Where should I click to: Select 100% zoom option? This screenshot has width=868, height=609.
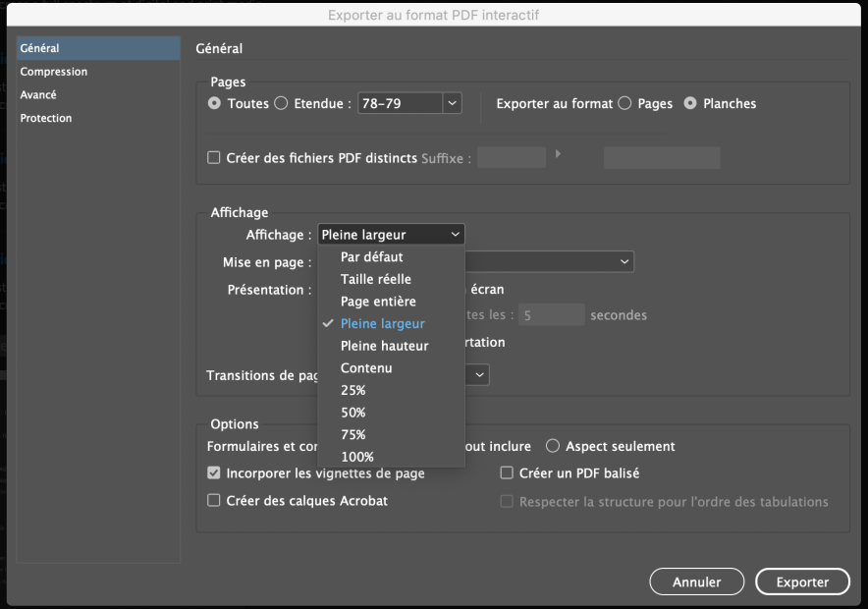pos(356,457)
